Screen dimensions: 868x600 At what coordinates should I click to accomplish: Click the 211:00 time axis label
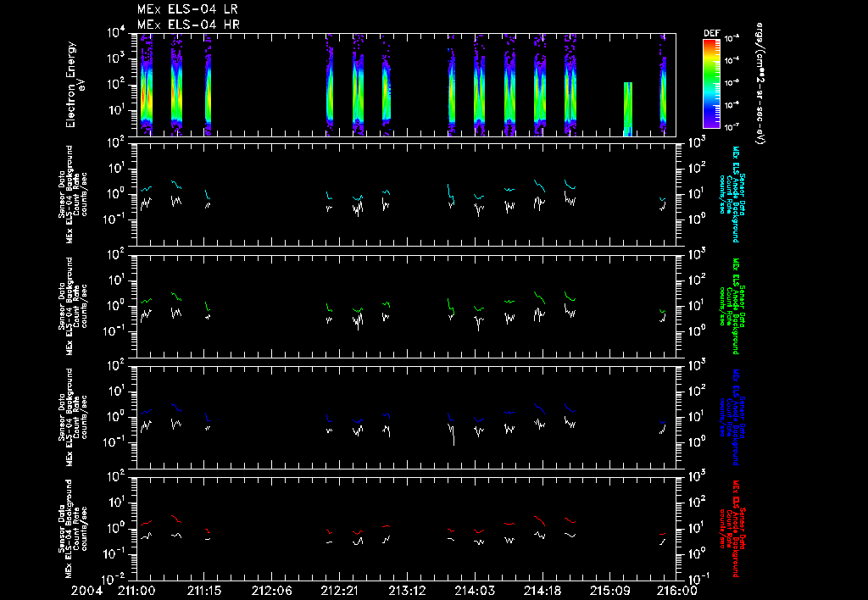tap(136, 591)
